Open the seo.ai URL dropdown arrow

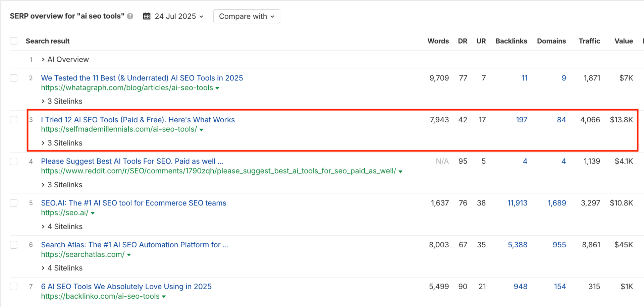click(93, 213)
